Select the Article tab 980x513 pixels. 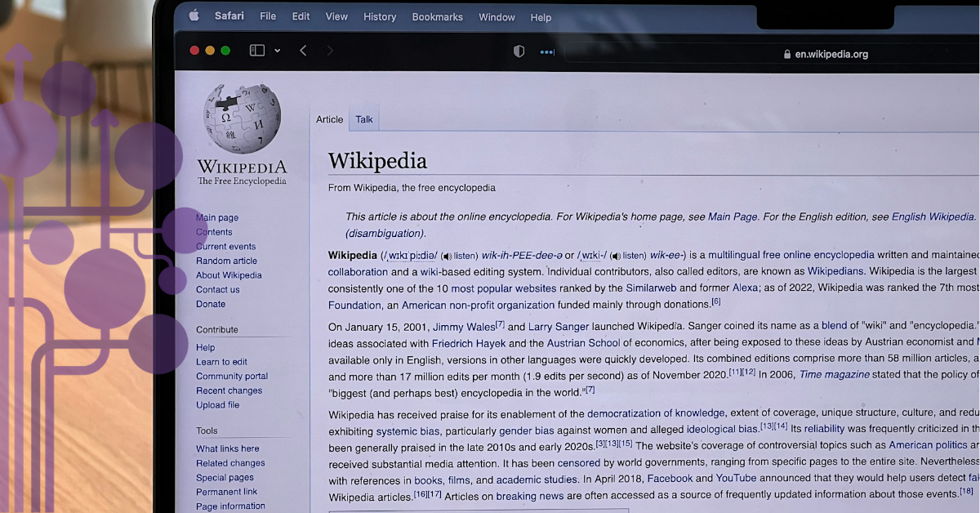tap(330, 119)
